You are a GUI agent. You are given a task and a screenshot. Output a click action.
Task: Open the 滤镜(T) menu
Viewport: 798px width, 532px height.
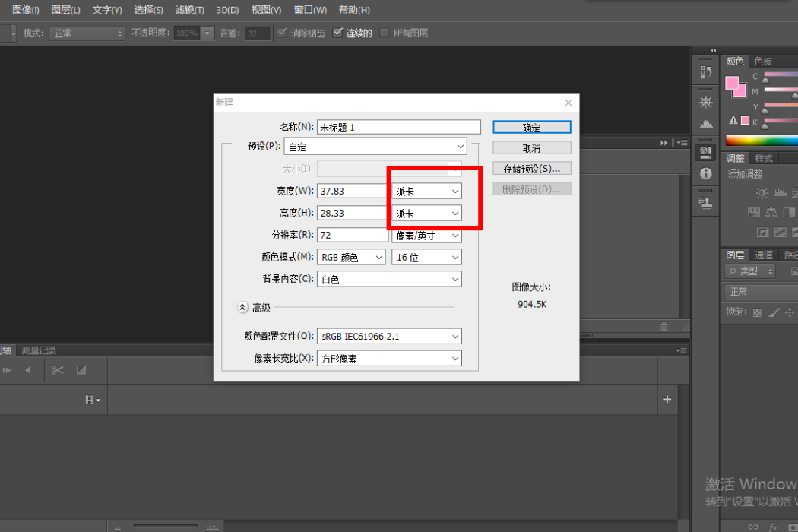coord(189,10)
